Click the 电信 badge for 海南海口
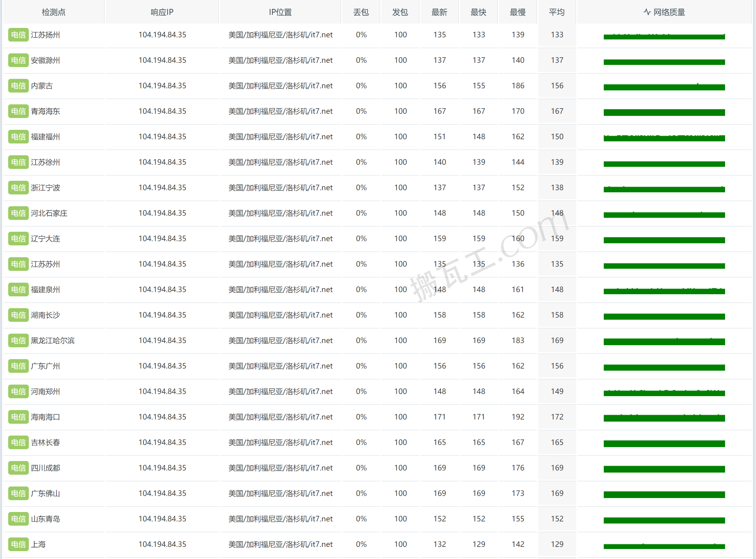 point(18,417)
